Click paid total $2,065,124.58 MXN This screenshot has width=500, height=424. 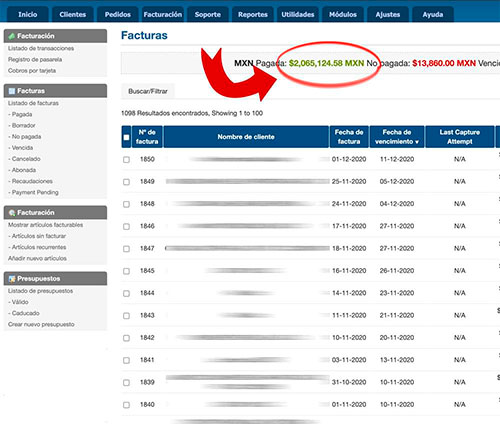click(326, 63)
